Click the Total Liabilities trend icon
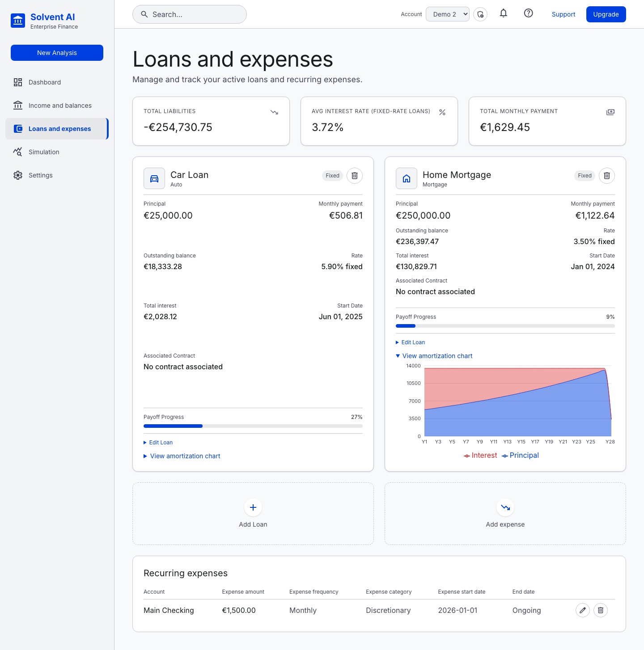The height and width of the screenshot is (650, 644). (275, 112)
